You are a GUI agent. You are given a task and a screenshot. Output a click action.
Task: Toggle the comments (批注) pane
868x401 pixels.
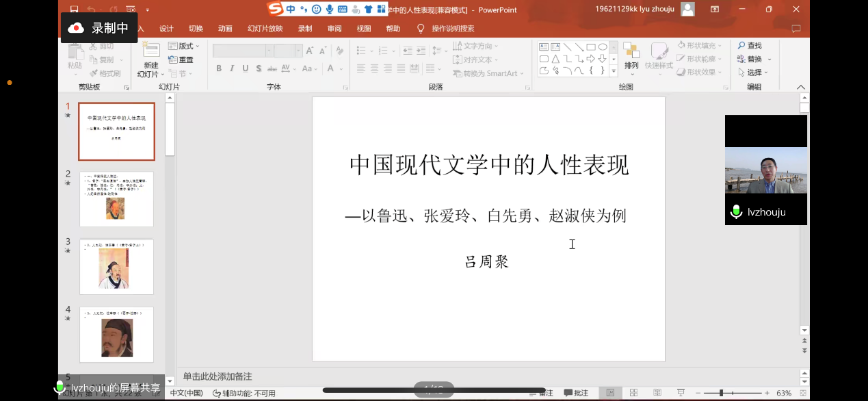pos(576,393)
